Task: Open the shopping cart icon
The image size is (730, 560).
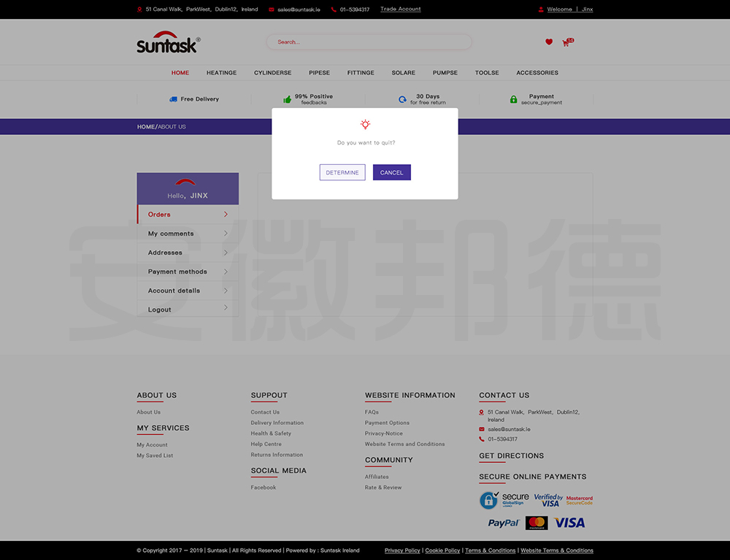Action: point(566,43)
